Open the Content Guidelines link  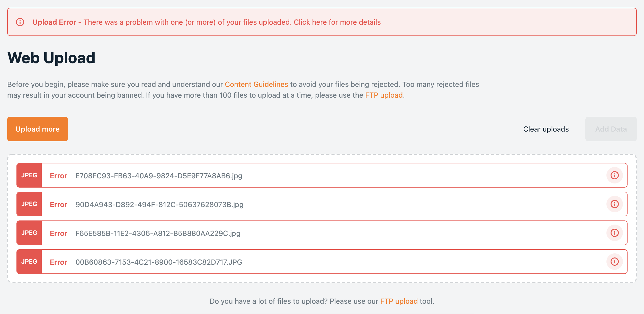[x=256, y=84]
